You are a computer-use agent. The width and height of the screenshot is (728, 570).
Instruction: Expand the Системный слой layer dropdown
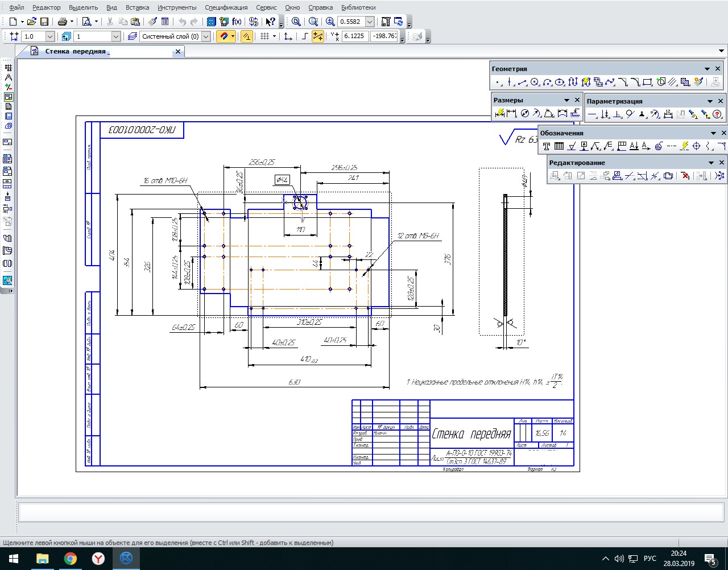click(x=206, y=36)
